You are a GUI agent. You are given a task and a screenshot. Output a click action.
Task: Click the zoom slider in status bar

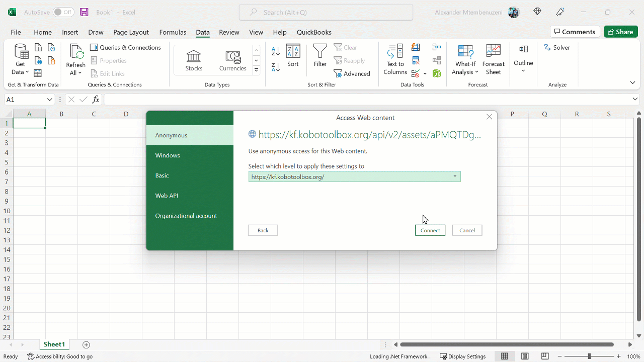(x=589, y=356)
